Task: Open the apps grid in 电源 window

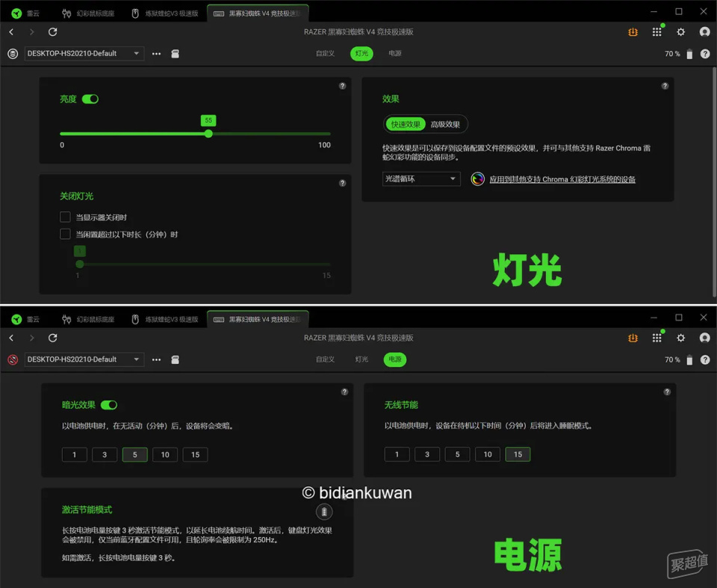Action: coord(657,338)
